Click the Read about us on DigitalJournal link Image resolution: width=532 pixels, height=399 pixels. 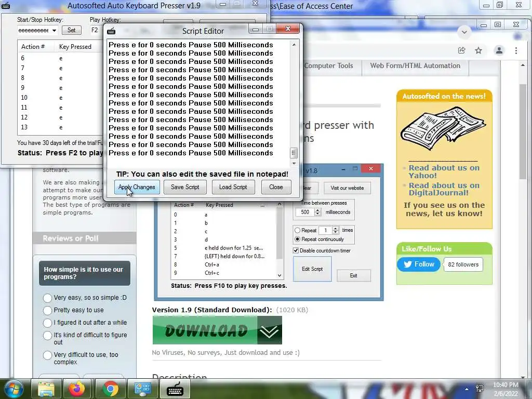[444, 189]
